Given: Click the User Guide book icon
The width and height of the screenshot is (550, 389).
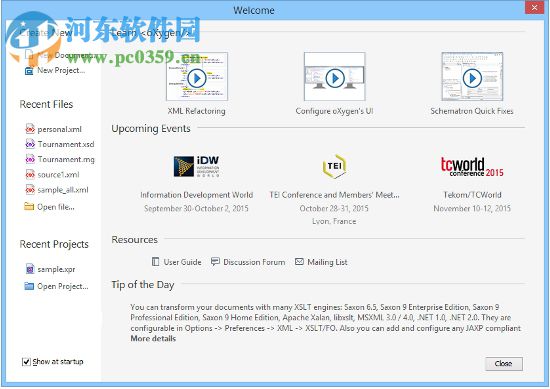Looking at the screenshot, I should [155, 262].
